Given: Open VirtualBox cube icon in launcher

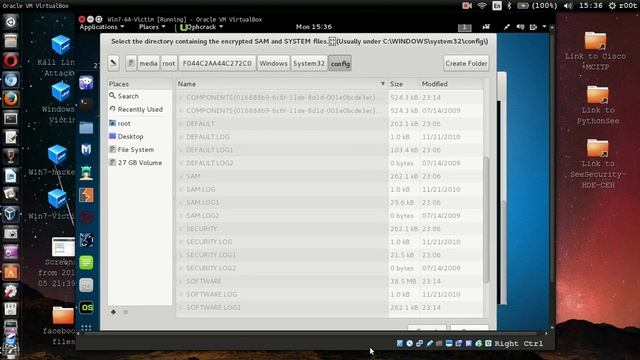Looking at the screenshot, I should pos(11,214).
